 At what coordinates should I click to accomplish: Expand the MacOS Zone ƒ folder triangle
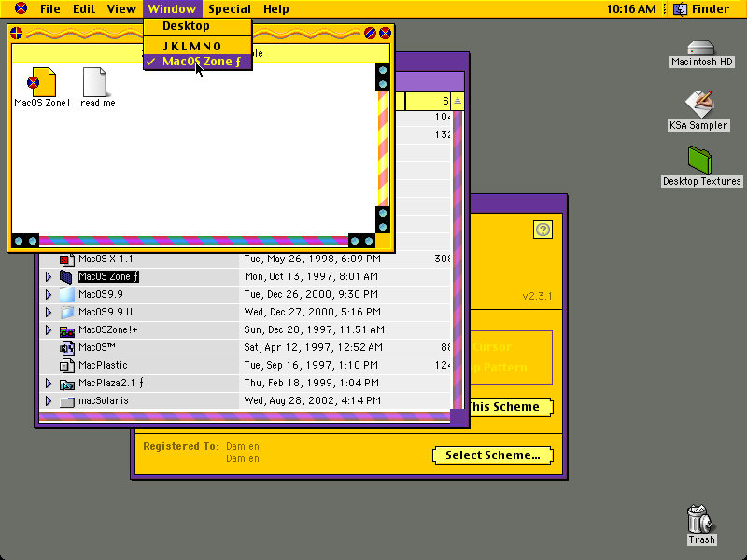click(x=49, y=276)
